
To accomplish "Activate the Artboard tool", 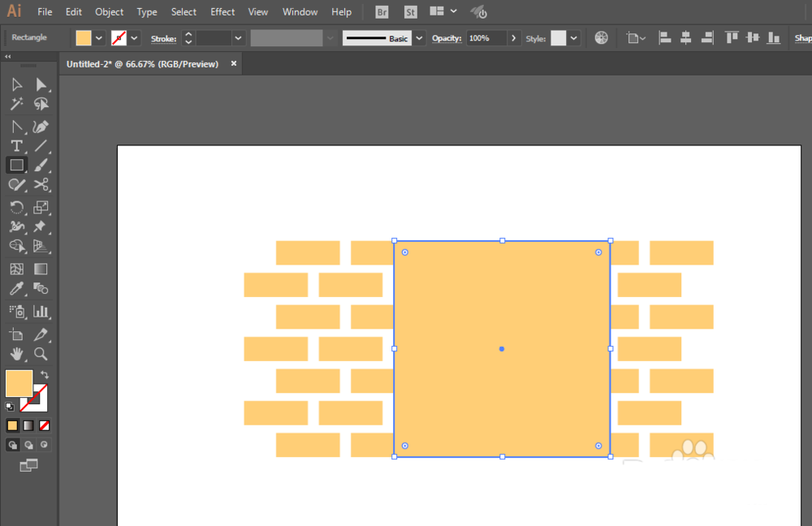I will tap(16, 334).
